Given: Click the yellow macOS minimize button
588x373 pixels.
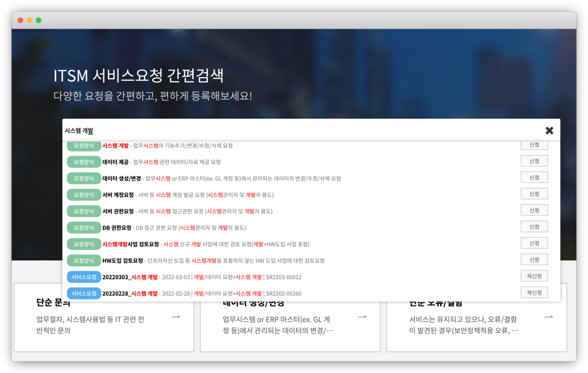Looking at the screenshot, I should (x=29, y=20).
